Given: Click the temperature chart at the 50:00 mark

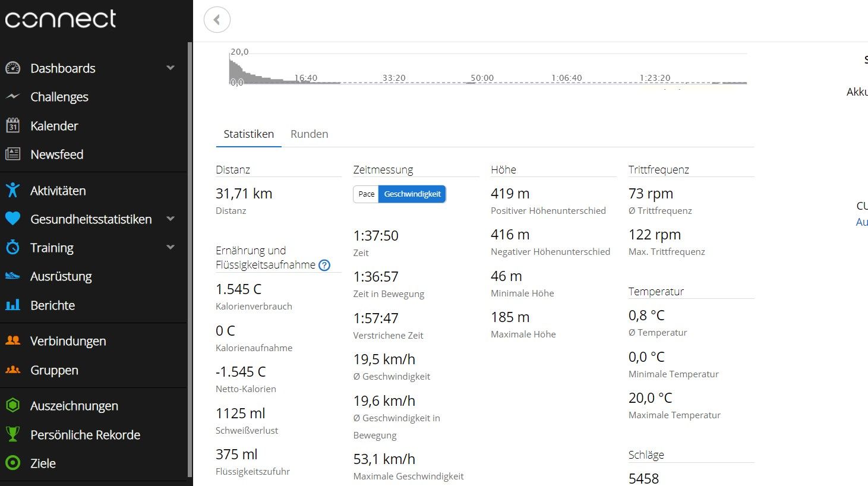Looking at the screenshot, I should [482, 82].
